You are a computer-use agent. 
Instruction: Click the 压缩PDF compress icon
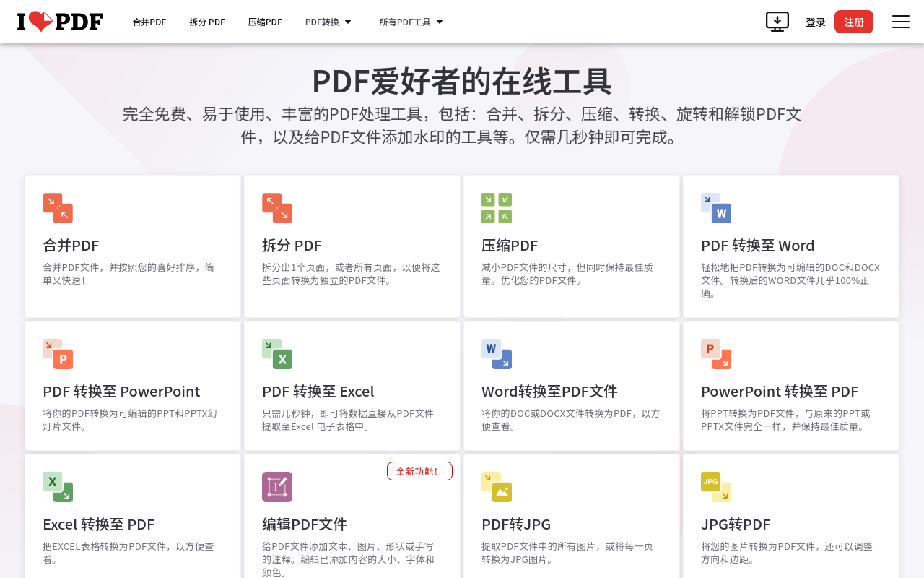(x=497, y=208)
